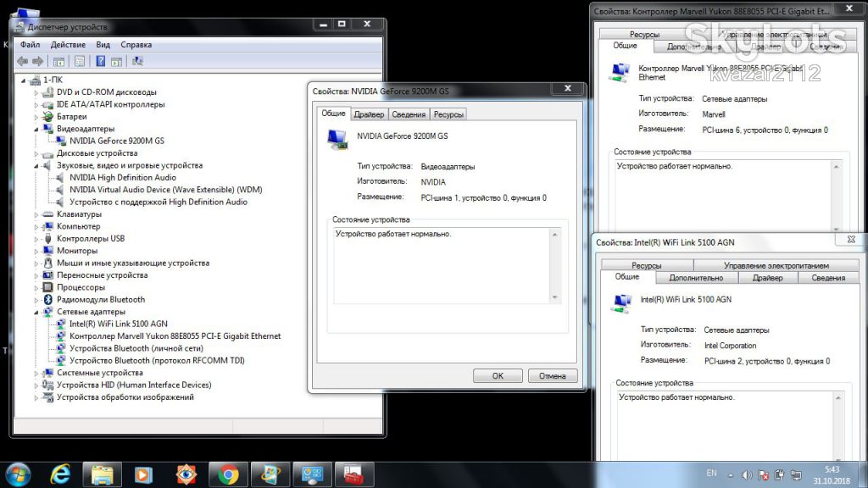
Task: Open Windows Explorer folder icon on taskbar
Action: (103, 474)
